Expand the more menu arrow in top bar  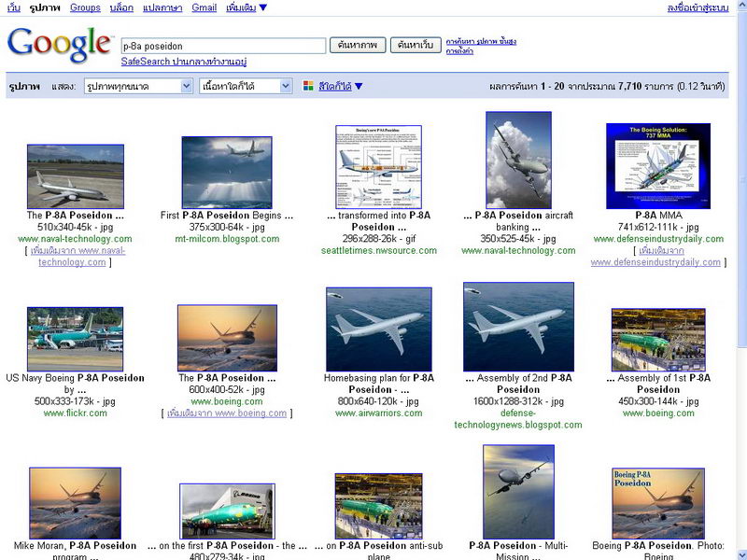263,7
